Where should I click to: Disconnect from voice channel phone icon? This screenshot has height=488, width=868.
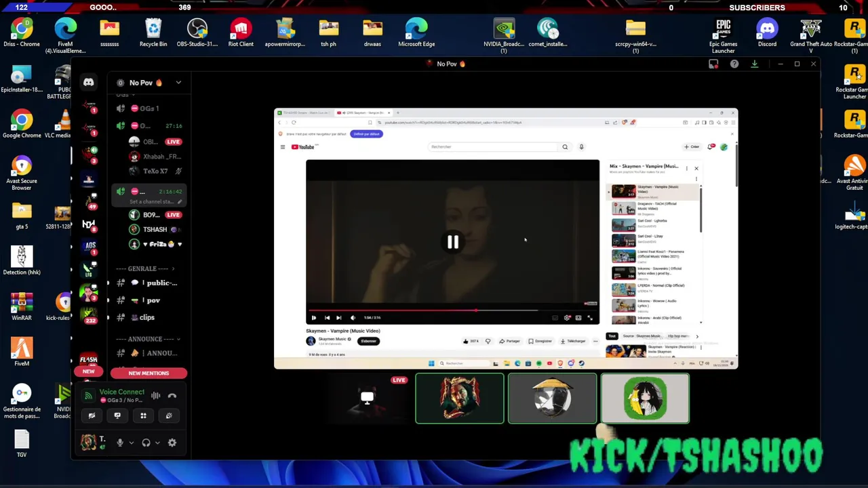point(172,396)
